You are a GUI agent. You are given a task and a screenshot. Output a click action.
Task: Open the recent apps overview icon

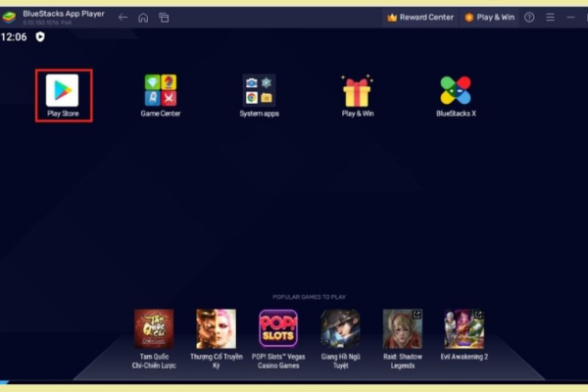[x=164, y=18]
